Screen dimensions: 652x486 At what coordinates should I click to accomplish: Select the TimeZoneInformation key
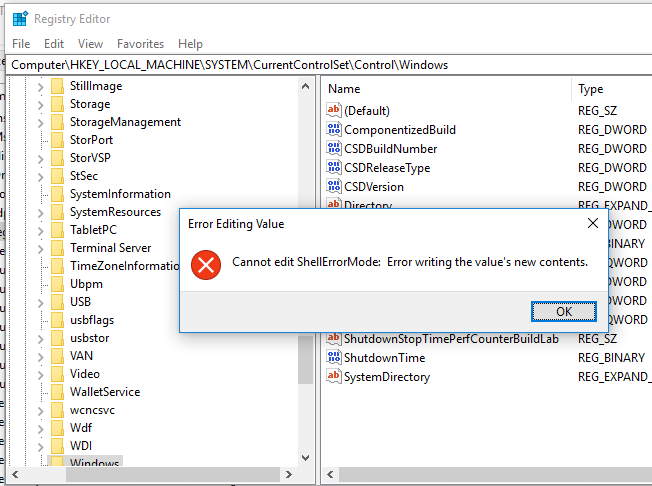click(x=124, y=266)
